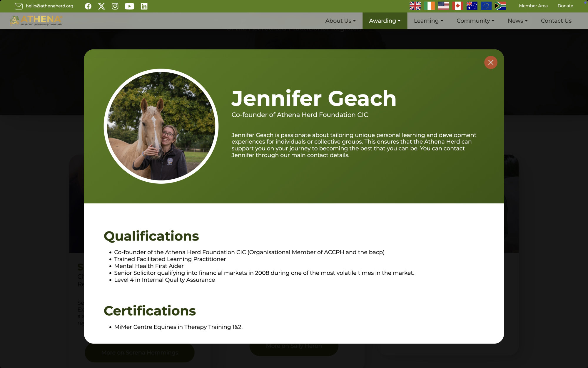Image resolution: width=588 pixels, height=368 pixels.
Task: Expand the About Us dropdown
Action: [340, 21]
